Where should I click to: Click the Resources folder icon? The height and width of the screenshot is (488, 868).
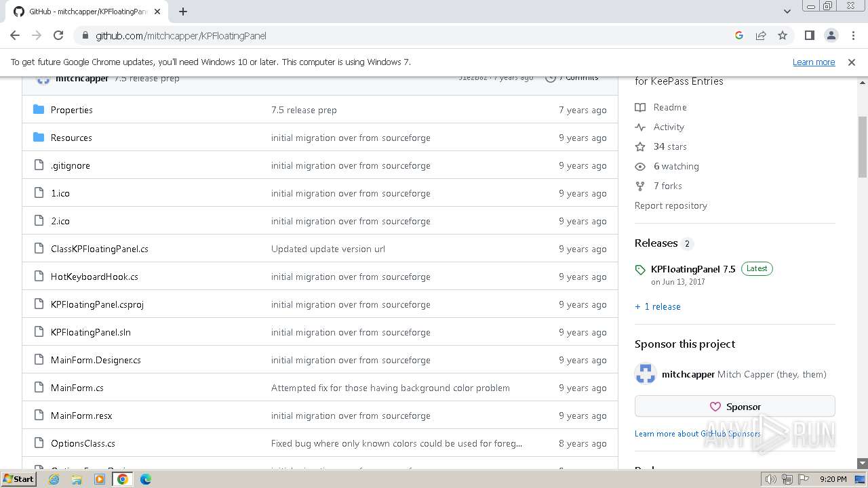[39, 138]
